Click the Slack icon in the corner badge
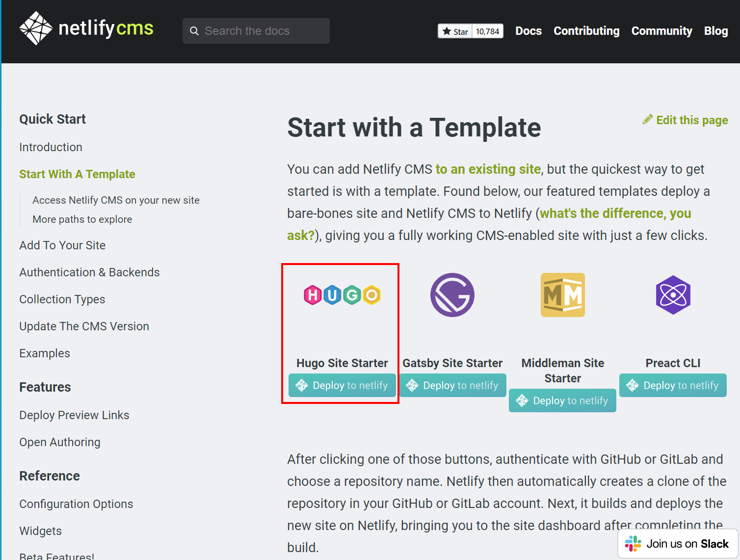 (x=633, y=543)
